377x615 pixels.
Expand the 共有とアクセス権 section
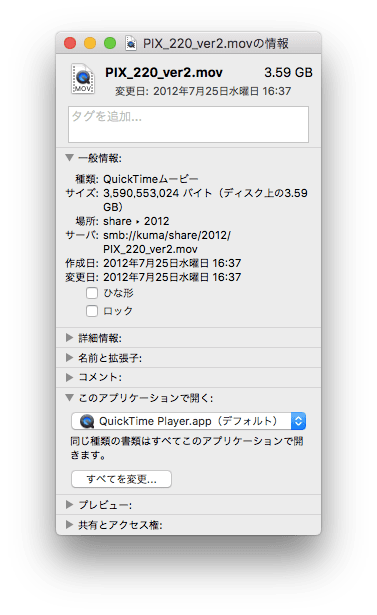point(69,524)
